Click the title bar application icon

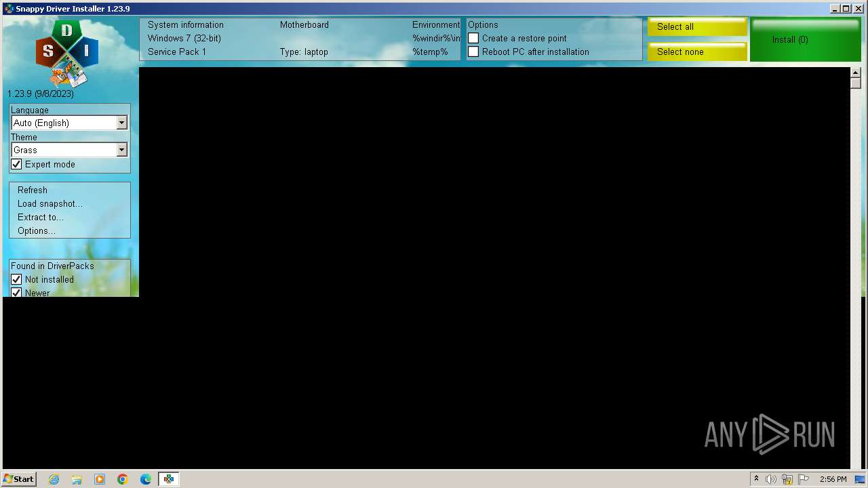9,9
